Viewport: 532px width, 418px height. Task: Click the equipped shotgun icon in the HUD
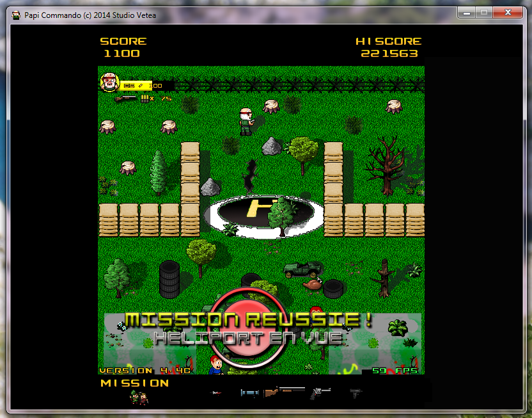pos(125,98)
